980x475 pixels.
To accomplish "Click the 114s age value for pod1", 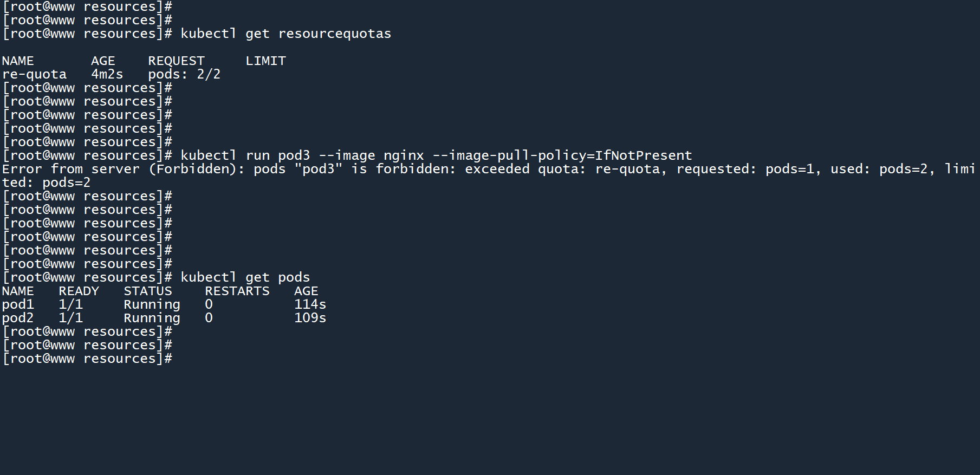I will (310, 304).
